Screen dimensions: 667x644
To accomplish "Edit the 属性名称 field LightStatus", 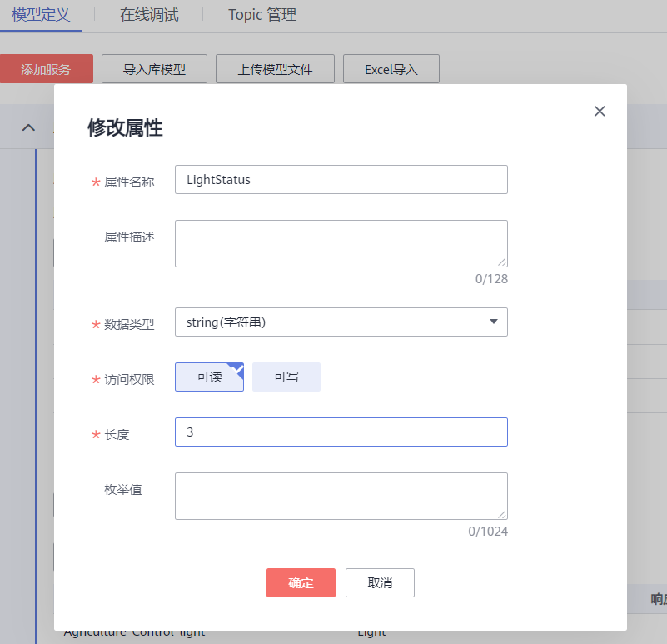I will (x=341, y=180).
